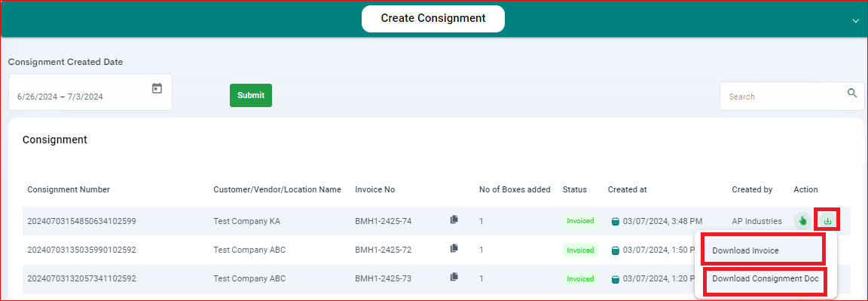Screen dimensions: 868x301
Task: Click consignment number 20240703154850634102599
Action: point(81,221)
